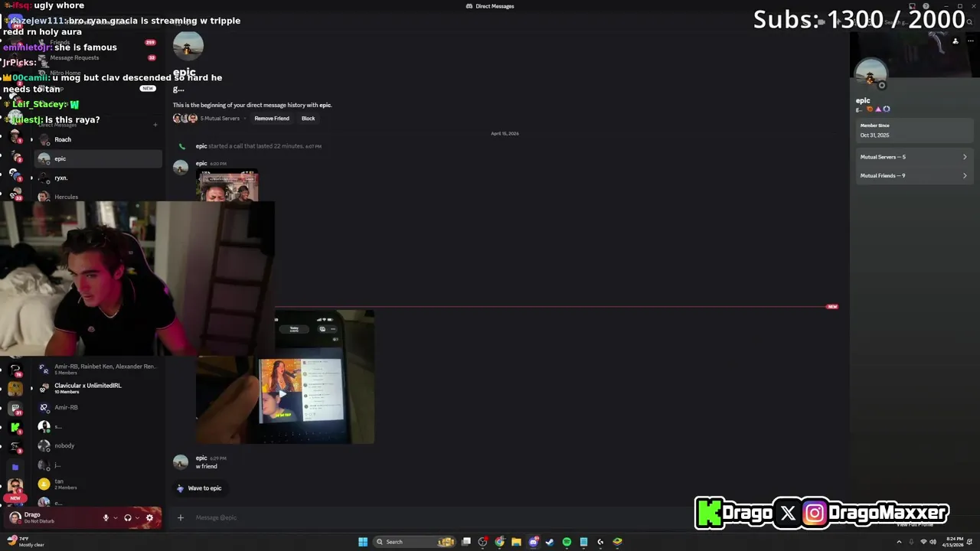
Task: Open Windows Start menu
Action: tap(363, 542)
